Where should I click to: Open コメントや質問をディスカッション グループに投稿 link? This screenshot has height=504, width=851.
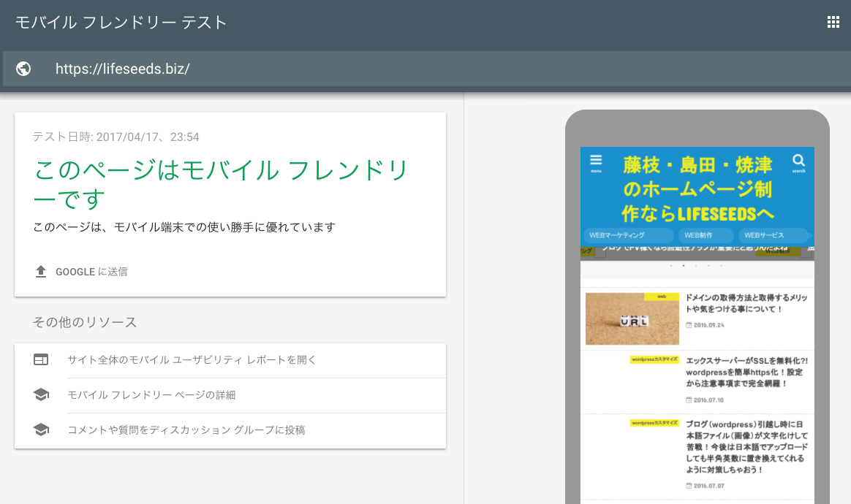186,429
